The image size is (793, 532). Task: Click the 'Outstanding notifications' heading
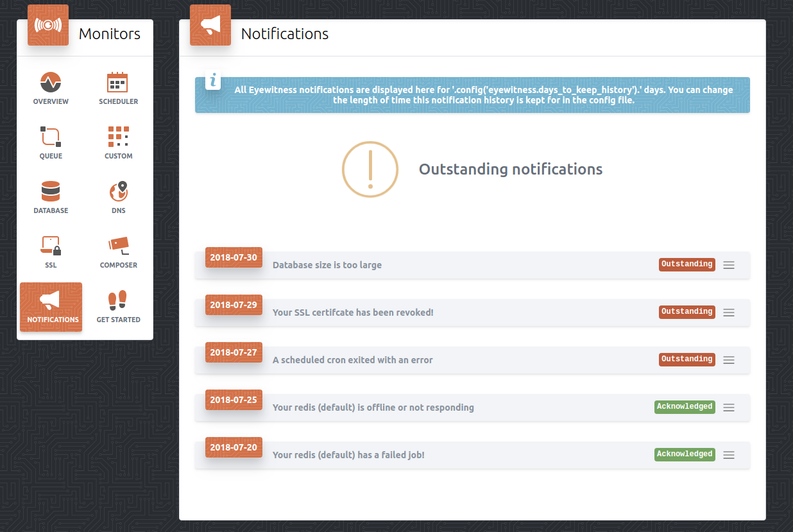coord(511,169)
